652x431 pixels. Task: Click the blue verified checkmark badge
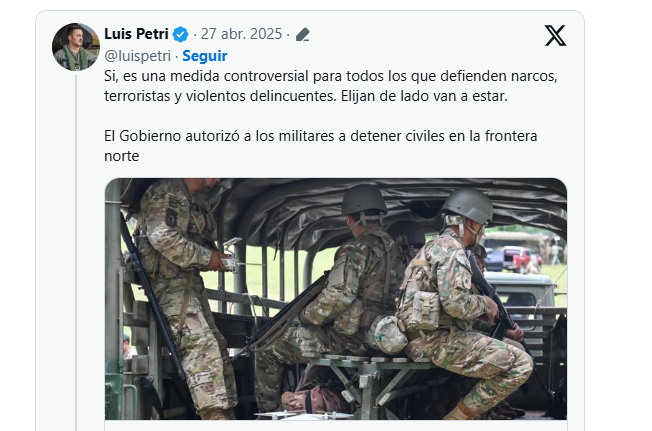click(180, 34)
